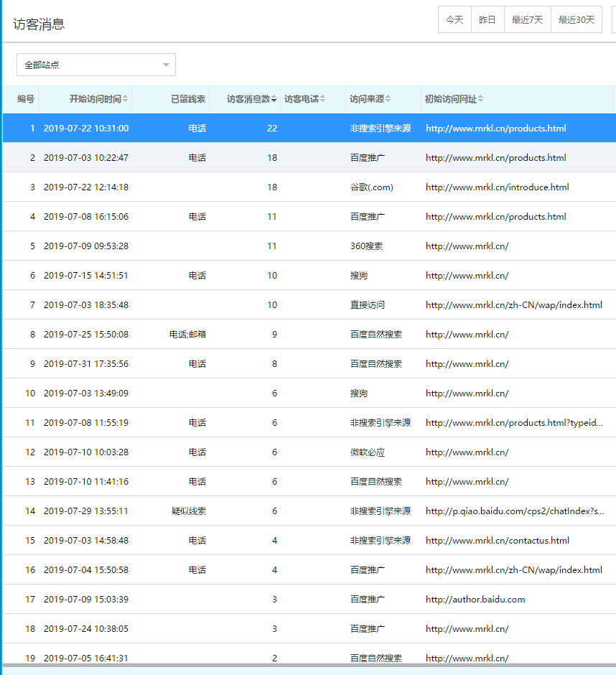Viewport: 616px width, 675px height.
Task: Click the timestamp 2019-07-04 15:50:58
Action: coord(86,570)
